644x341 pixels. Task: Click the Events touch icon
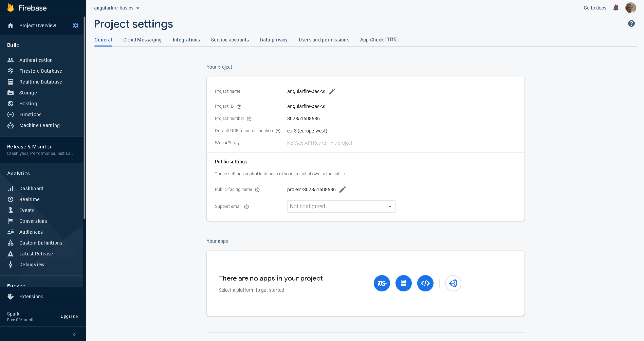[x=11, y=210]
